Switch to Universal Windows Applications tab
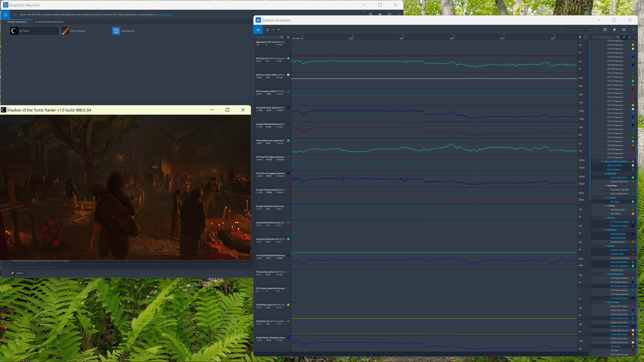 point(49,22)
